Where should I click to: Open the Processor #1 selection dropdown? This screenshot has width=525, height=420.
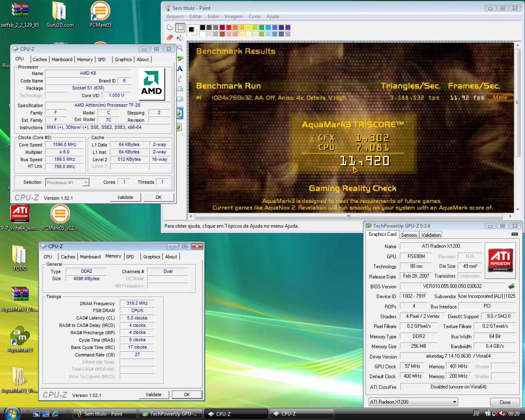coord(67,183)
